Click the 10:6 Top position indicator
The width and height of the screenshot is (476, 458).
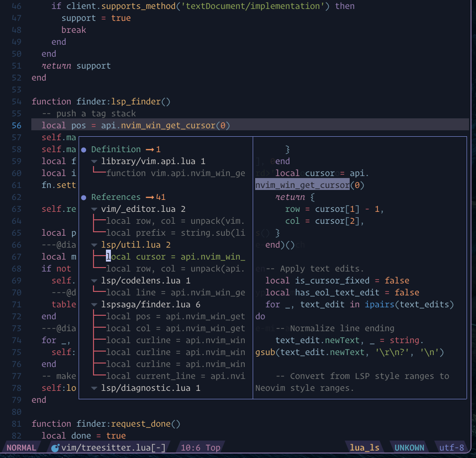200,448
